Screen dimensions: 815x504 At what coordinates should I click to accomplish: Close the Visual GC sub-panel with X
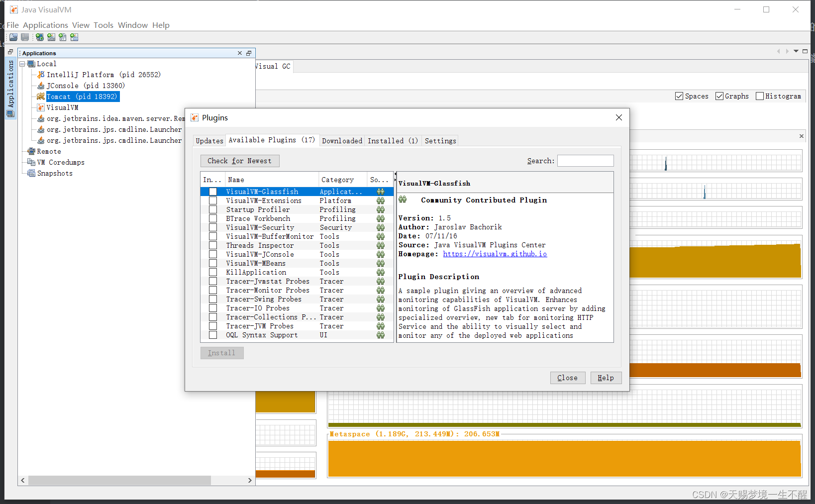(802, 136)
